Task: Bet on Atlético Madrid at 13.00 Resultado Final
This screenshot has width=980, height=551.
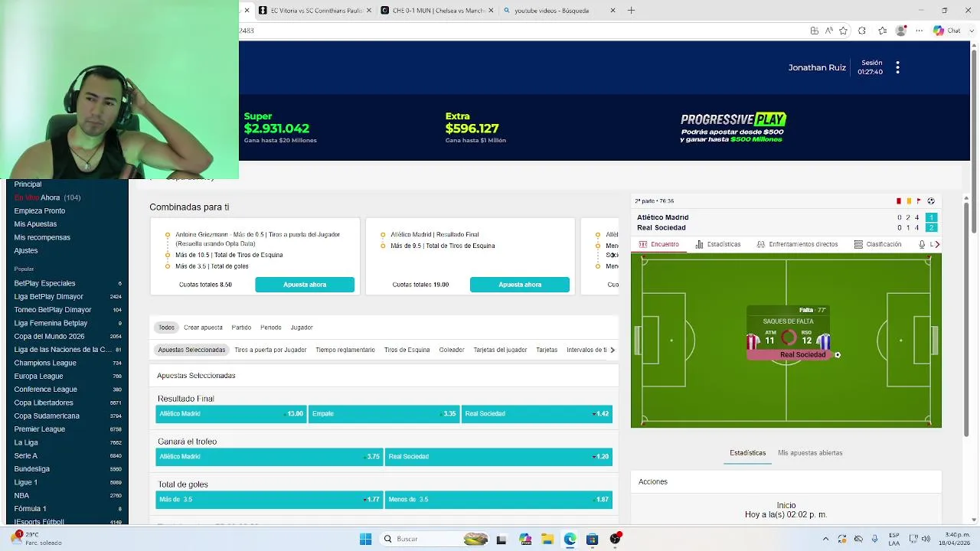Action: (x=230, y=414)
